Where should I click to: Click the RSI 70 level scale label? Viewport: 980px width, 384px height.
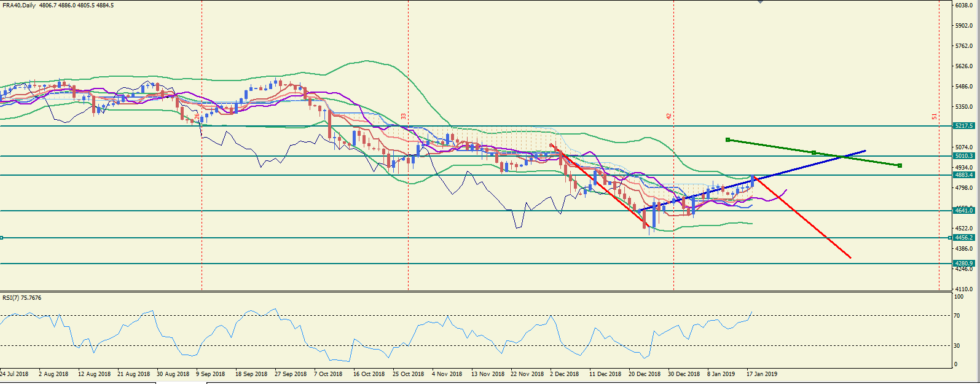[956, 316]
